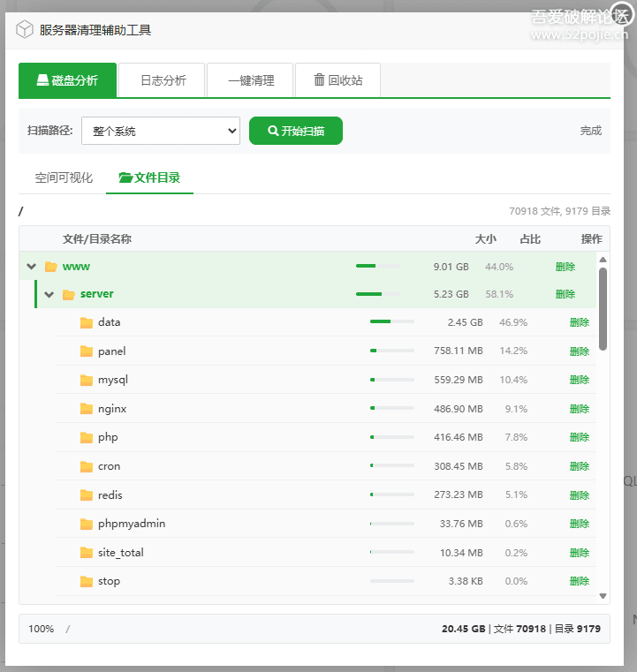The width and height of the screenshot is (637, 672).
Task: Click the redis folder icon
Action: pyautogui.click(x=87, y=495)
